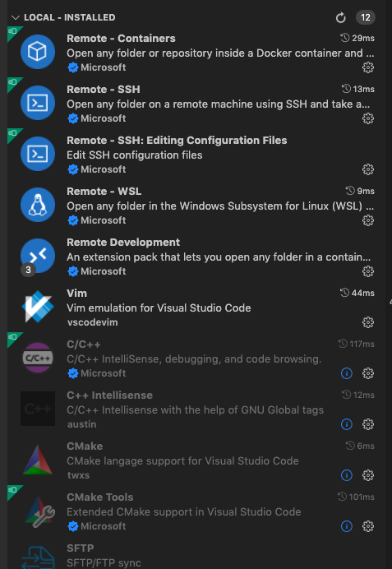The image size is (392, 569).
Task: Open Manage gear for Remote - WSL
Action: (x=367, y=220)
